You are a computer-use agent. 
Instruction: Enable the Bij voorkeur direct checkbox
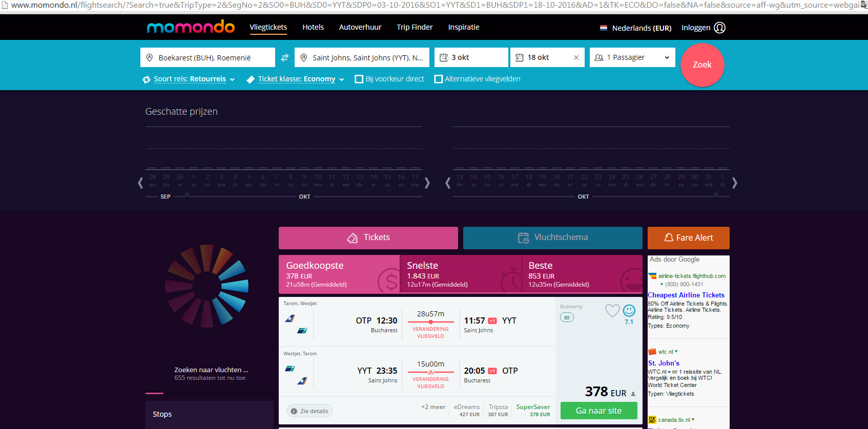[x=359, y=79]
